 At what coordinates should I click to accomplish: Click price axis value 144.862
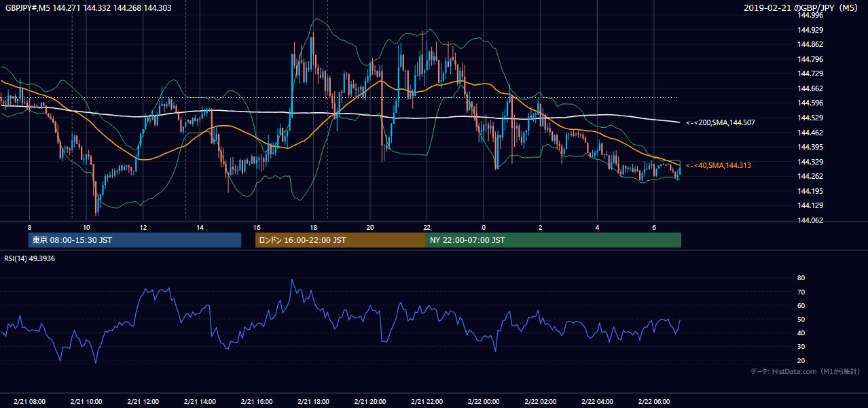(811, 45)
